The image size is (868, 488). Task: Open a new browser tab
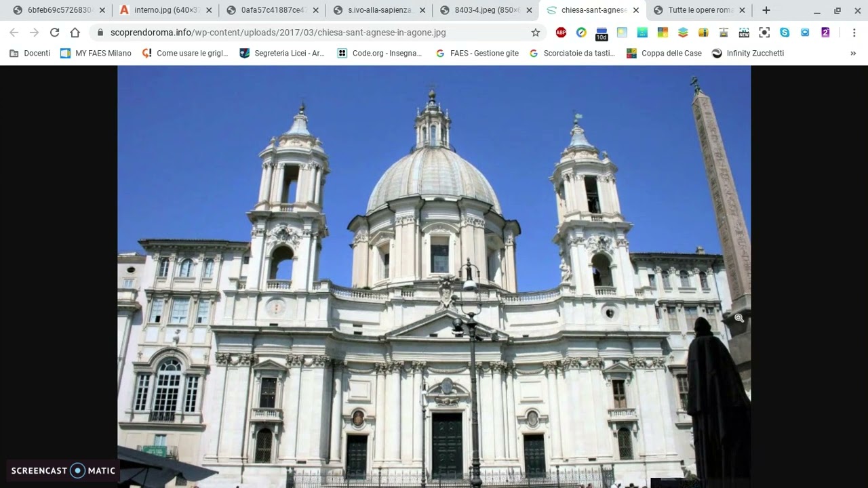click(766, 10)
